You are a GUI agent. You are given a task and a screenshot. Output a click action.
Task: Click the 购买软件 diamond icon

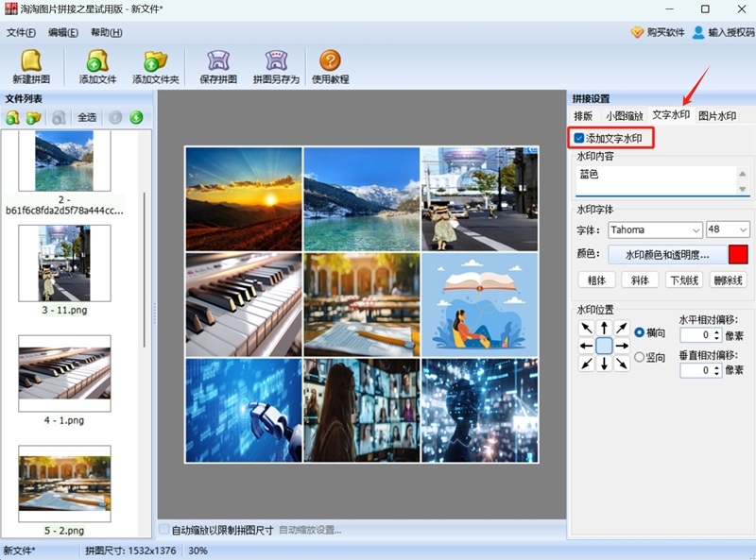(637, 32)
